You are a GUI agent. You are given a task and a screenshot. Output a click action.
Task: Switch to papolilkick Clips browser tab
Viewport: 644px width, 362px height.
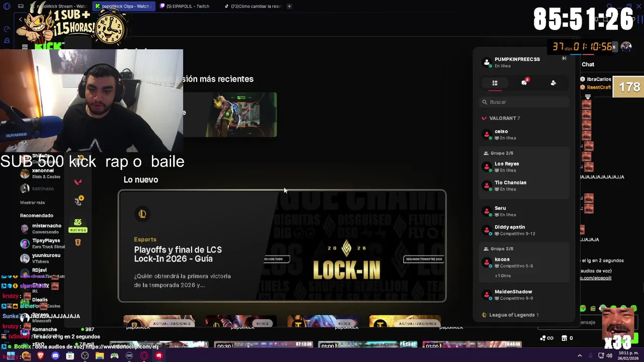pyautogui.click(x=123, y=6)
